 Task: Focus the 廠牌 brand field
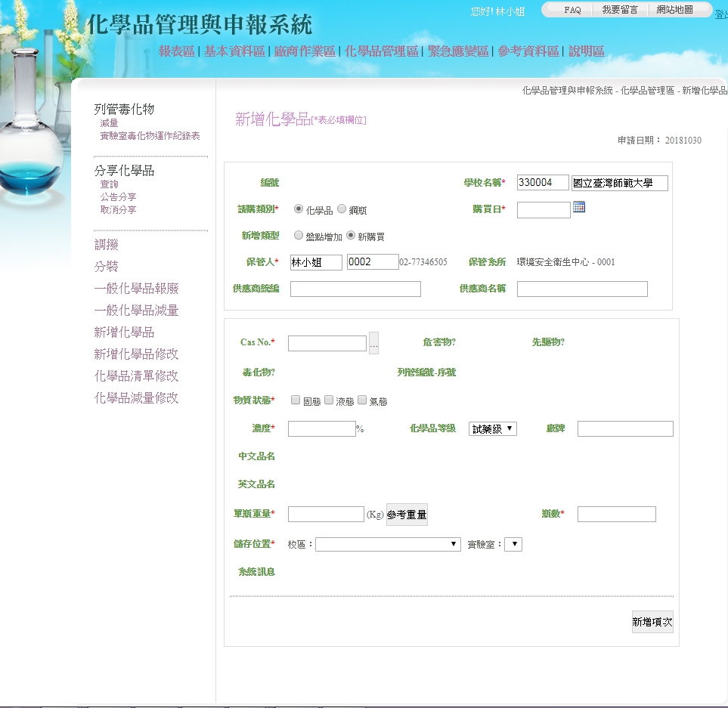click(x=625, y=428)
